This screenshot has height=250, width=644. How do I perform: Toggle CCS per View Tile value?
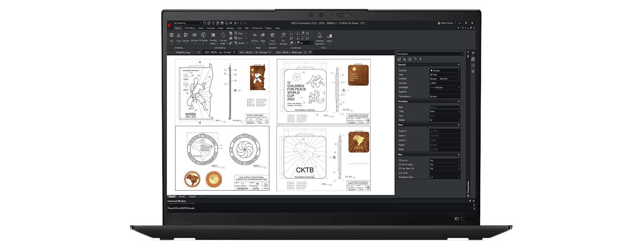pos(445,169)
